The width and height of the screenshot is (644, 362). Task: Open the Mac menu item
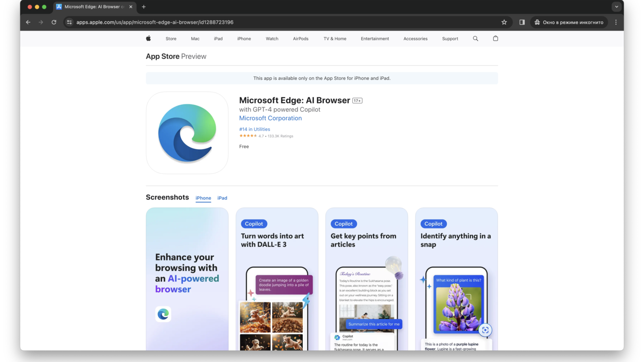195,39
